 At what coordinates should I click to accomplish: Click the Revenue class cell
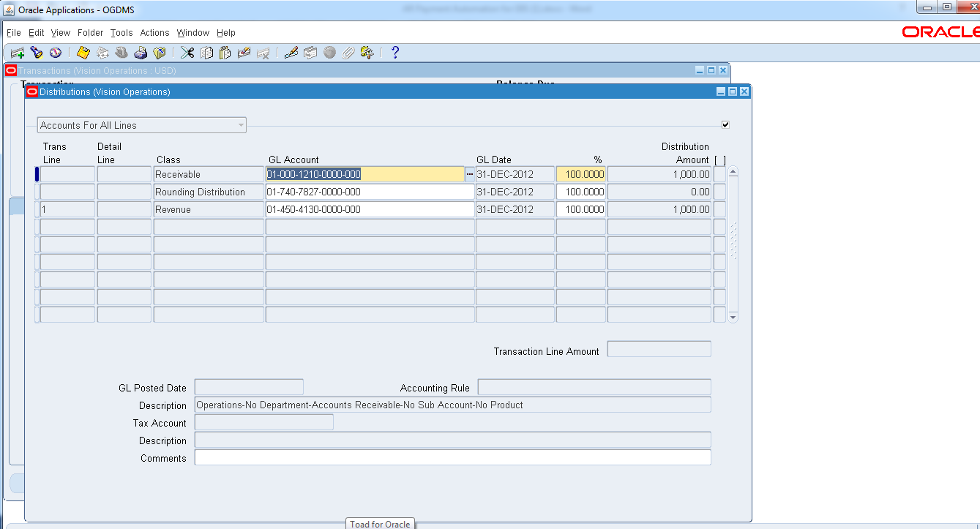click(209, 209)
